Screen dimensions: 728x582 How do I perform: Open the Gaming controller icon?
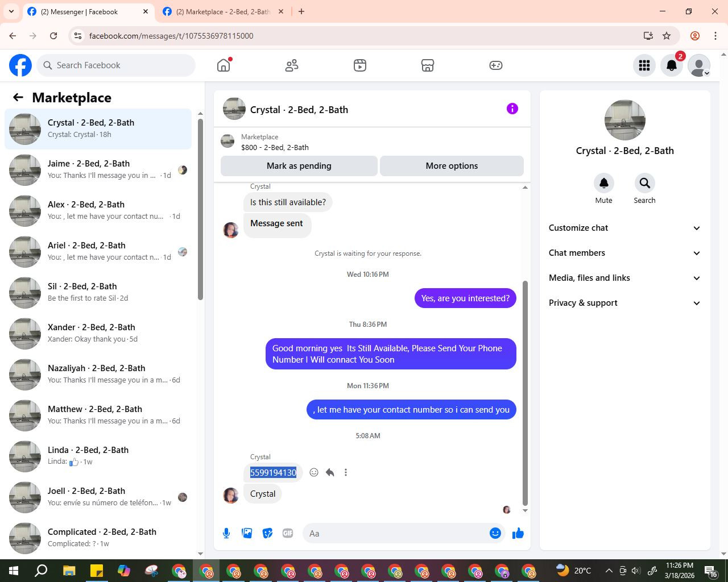click(x=496, y=65)
